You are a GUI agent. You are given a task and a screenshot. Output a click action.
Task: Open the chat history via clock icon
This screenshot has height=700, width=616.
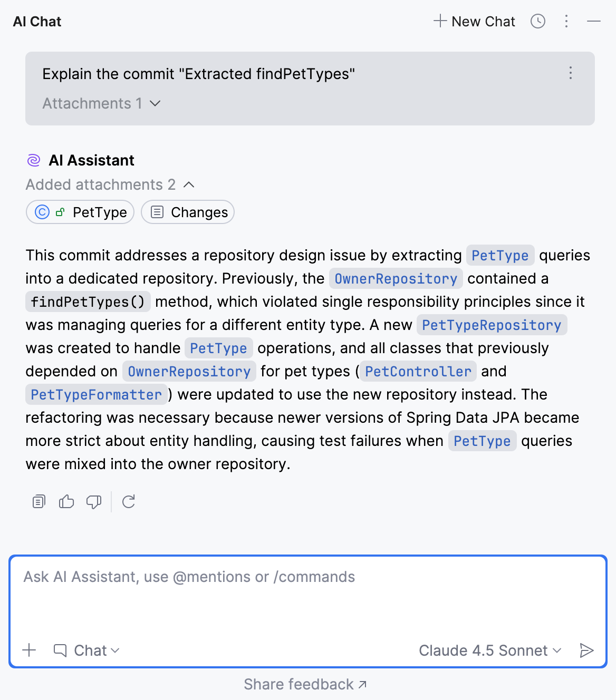(x=537, y=21)
